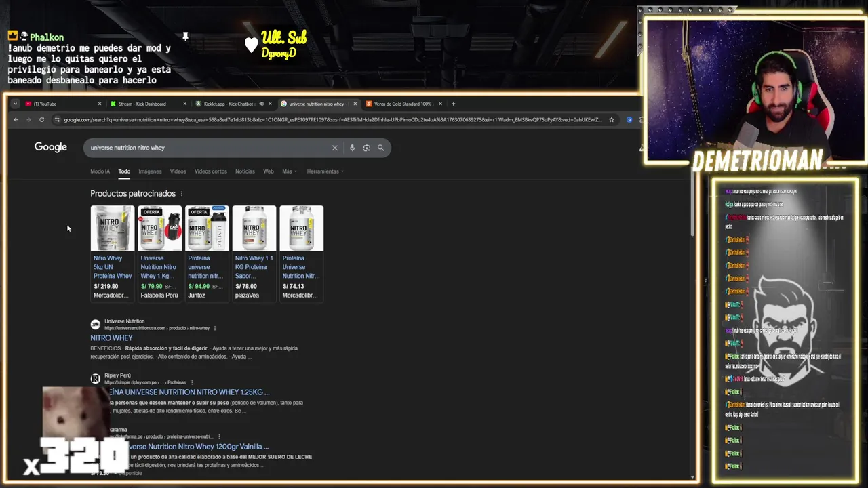This screenshot has width=868, height=488.
Task: Go back using the browser back arrow
Action: [16, 120]
